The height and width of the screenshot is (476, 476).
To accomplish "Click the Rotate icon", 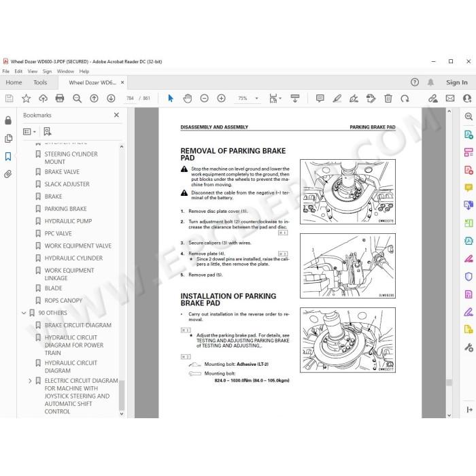I will [405, 99].
